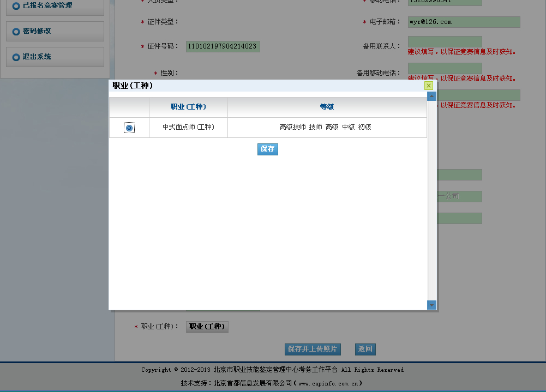Click the 返回 button
546x392 pixels.
[x=365, y=349]
